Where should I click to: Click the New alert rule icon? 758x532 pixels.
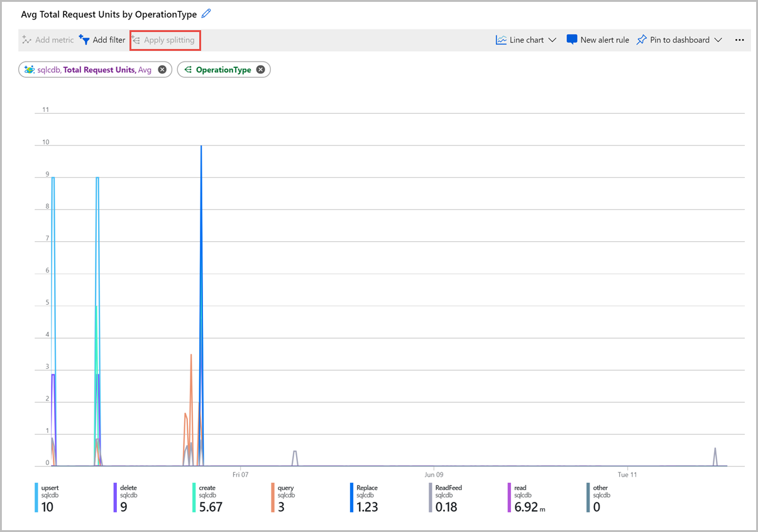click(x=571, y=40)
